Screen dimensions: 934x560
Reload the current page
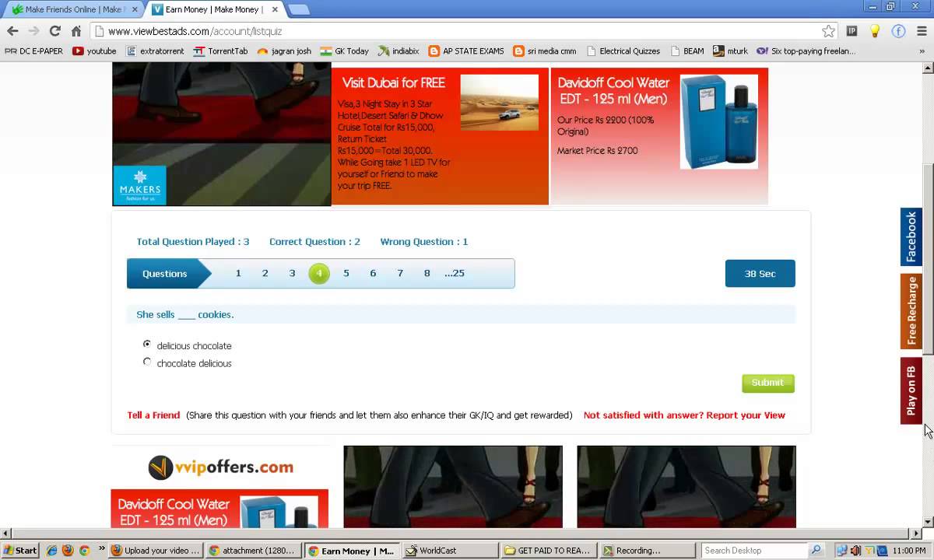(x=54, y=31)
